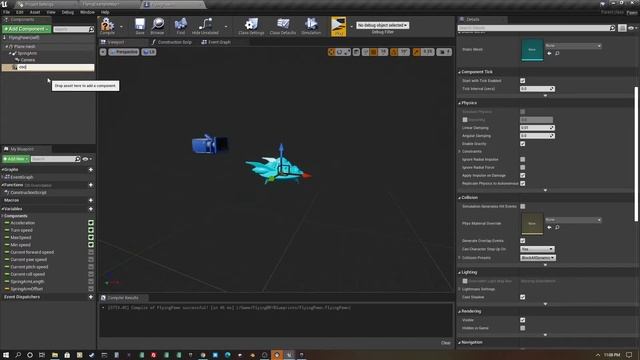Switch to the Event Graph tab
Viewport: 640px width, 360px height.
(x=216, y=42)
